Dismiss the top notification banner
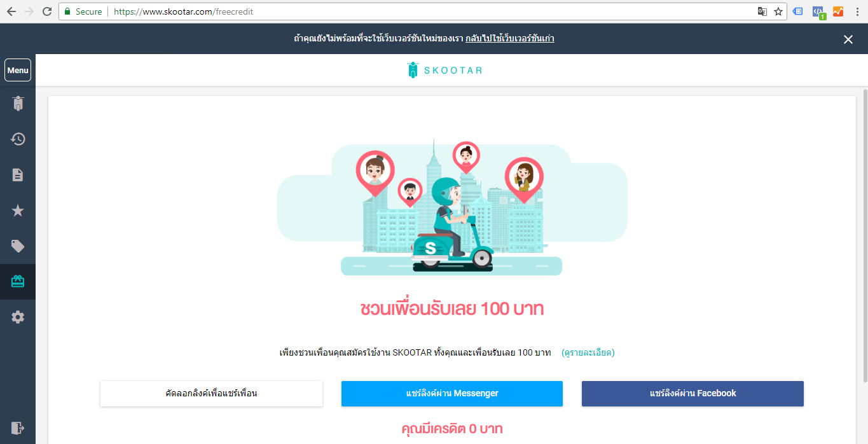Screen dimensions: 868x444 click(x=848, y=39)
